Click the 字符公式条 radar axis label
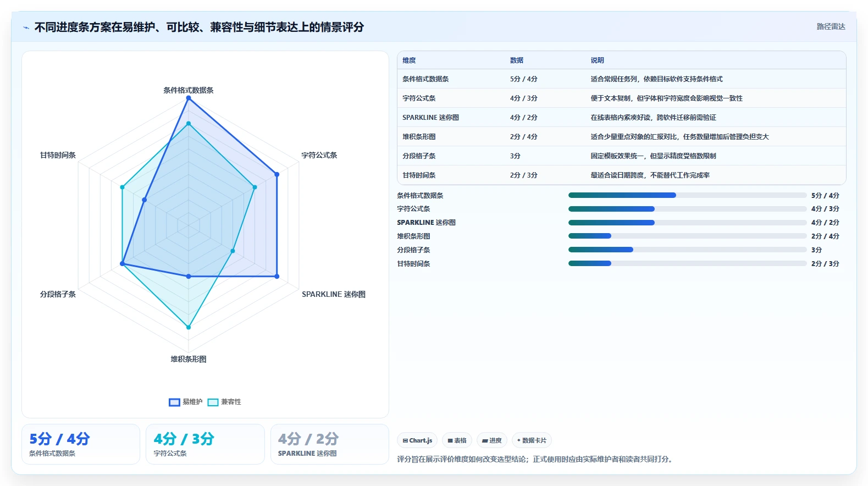 click(319, 155)
